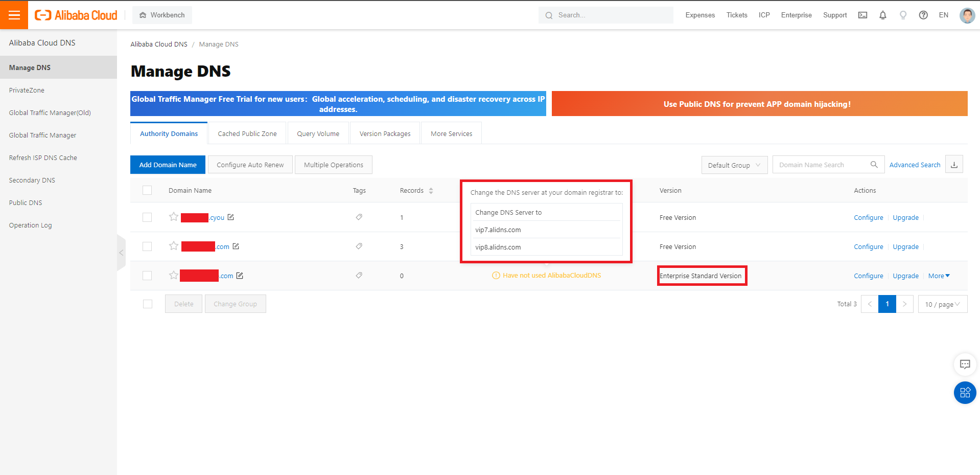The width and height of the screenshot is (980, 475).
Task: Click Multiple Operations button
Action: (x=333, y=165)
